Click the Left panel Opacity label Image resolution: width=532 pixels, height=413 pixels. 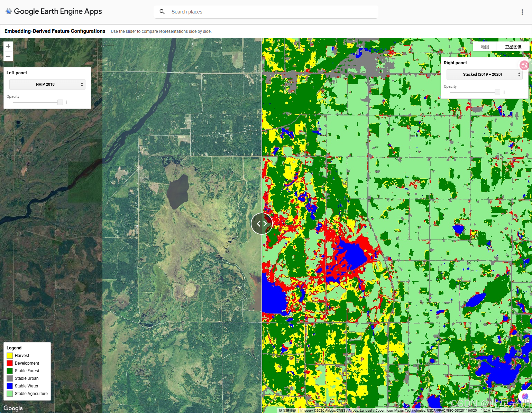13,97
